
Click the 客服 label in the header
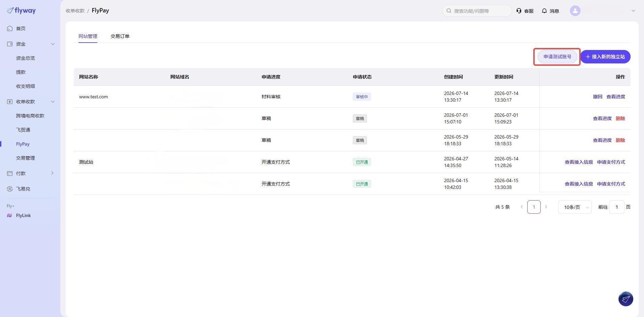point(529,11)
